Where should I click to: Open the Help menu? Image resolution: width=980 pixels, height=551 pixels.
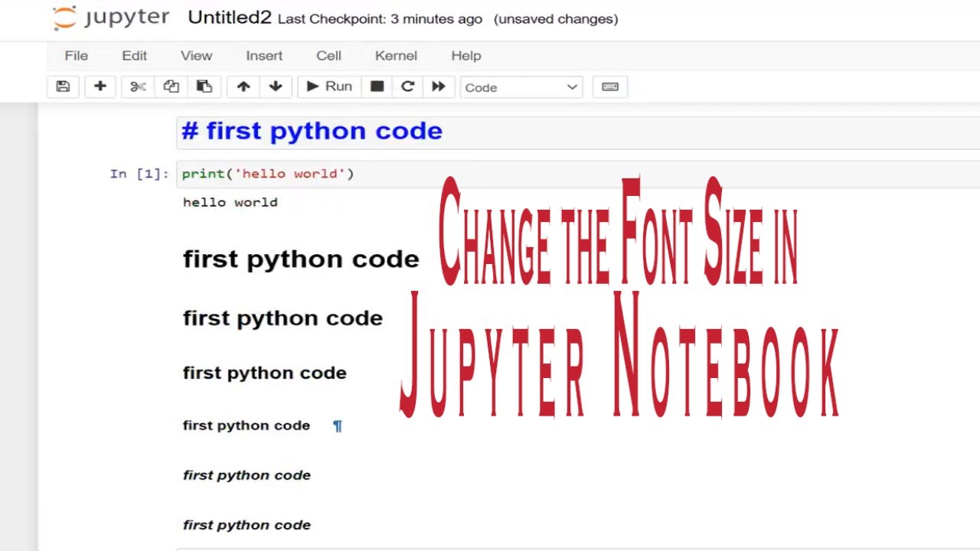[x=465, y=56]
